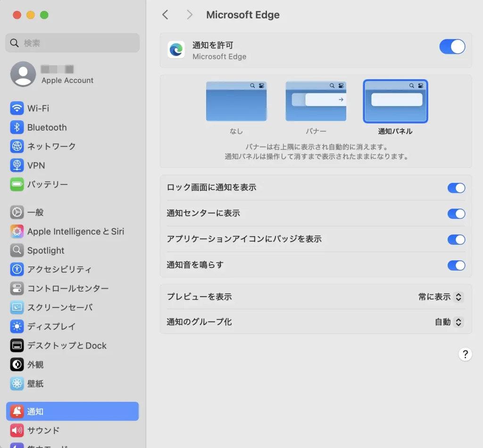Select the VPN globe icon
The image size is (483, 448).
point(17,166)
